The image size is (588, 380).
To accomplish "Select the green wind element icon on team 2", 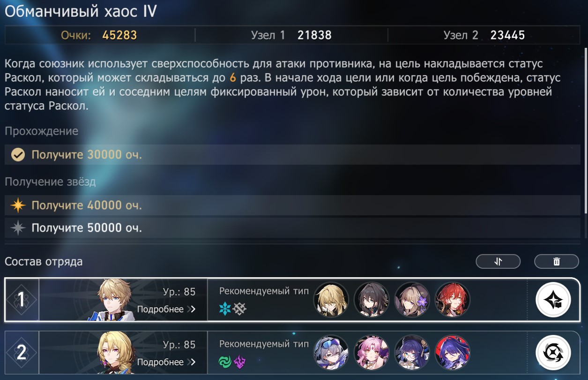I will (225, 362).
